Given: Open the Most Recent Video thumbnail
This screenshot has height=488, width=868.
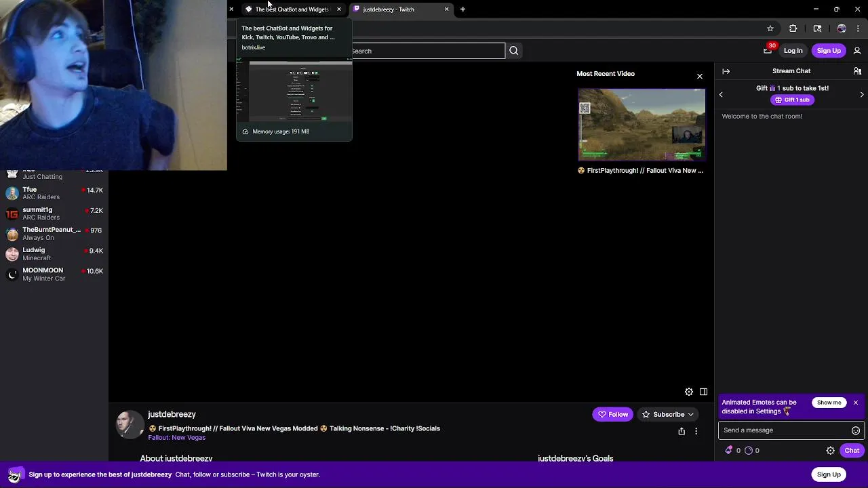Looking at the screenshot, I should pyautogui.click(x=642, y=125).
